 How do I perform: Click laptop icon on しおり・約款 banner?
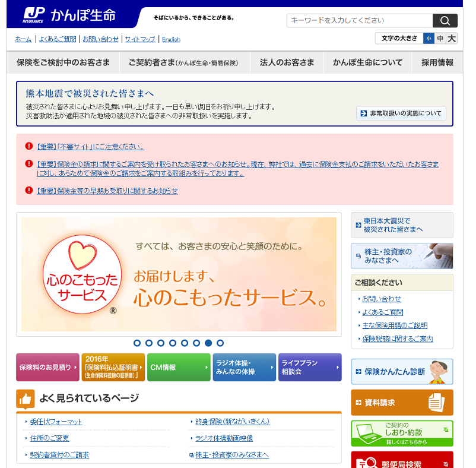[x=368, y=434]
